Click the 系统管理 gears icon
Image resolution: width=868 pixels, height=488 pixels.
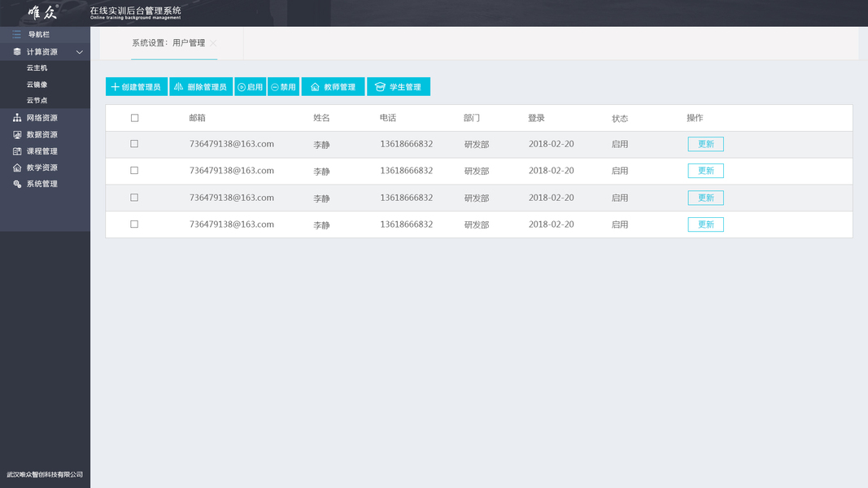(x=17, y=184)
